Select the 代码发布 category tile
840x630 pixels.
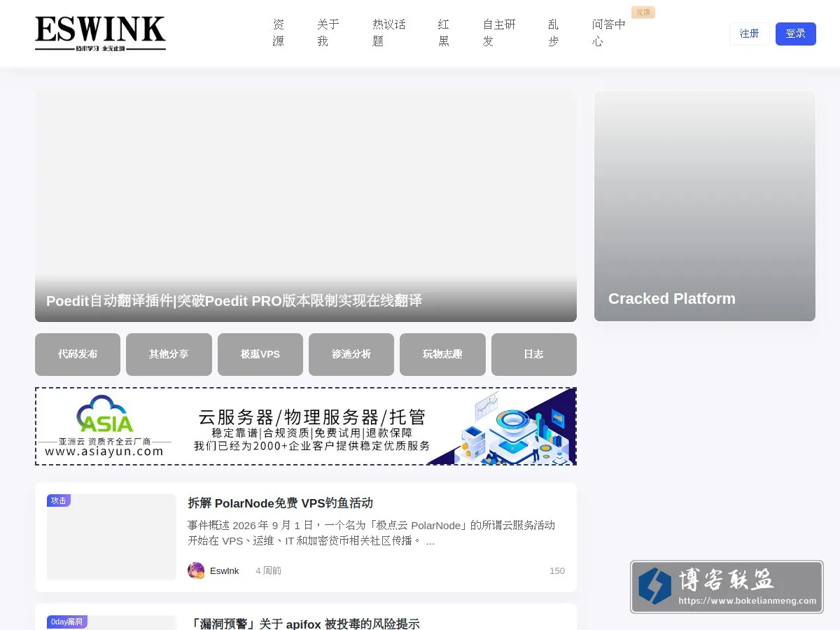click(x=78, y=354)
